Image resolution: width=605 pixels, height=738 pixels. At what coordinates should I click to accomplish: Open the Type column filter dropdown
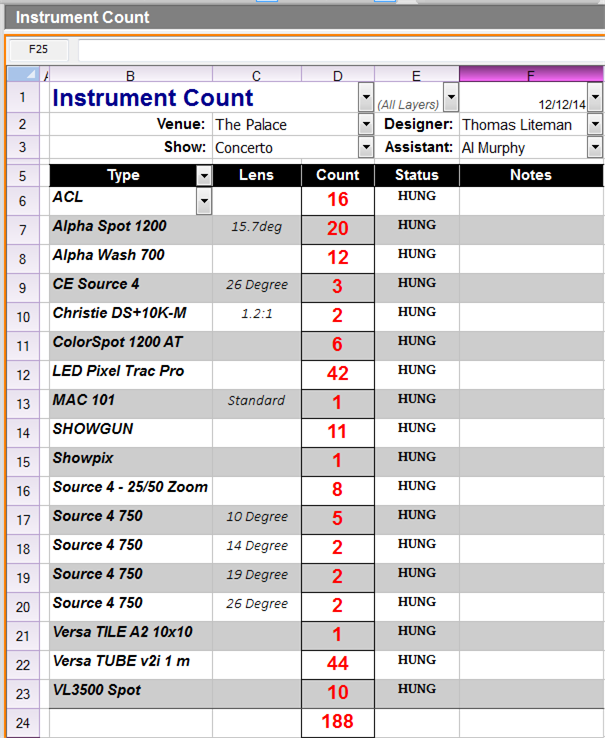click(x=204, y=176)
